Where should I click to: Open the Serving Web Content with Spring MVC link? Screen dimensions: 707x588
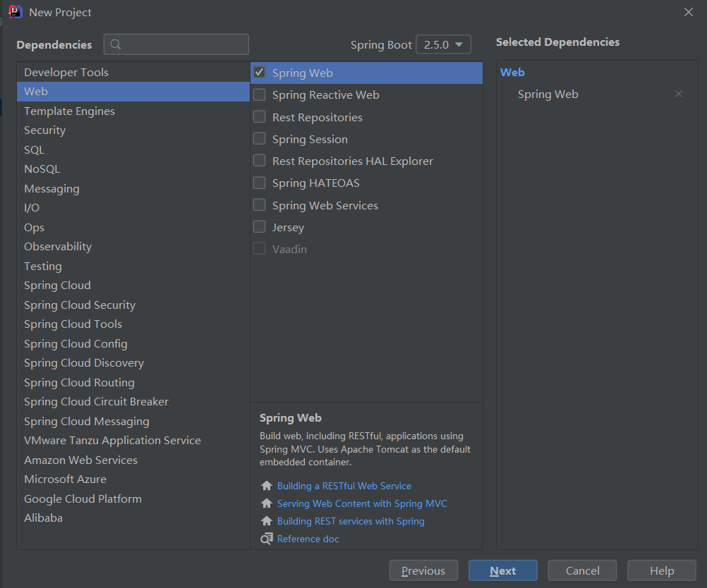pos(362,503)
